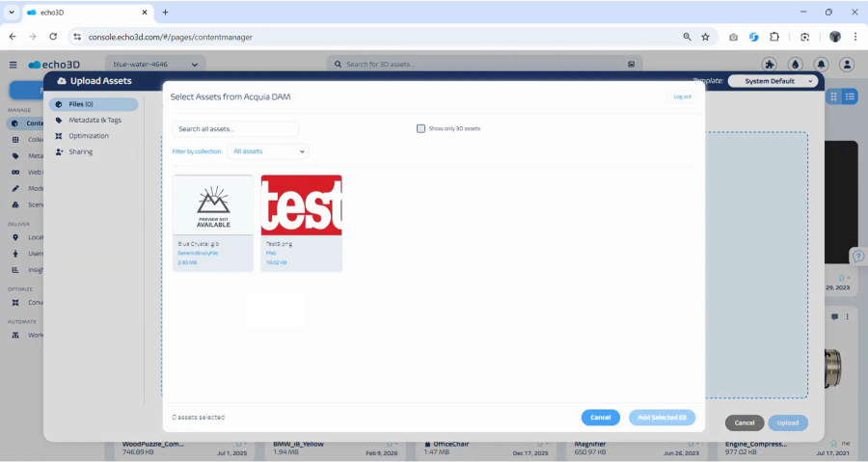
Task: Open the All assets collection filter dropdown
Action: point(268,151)
